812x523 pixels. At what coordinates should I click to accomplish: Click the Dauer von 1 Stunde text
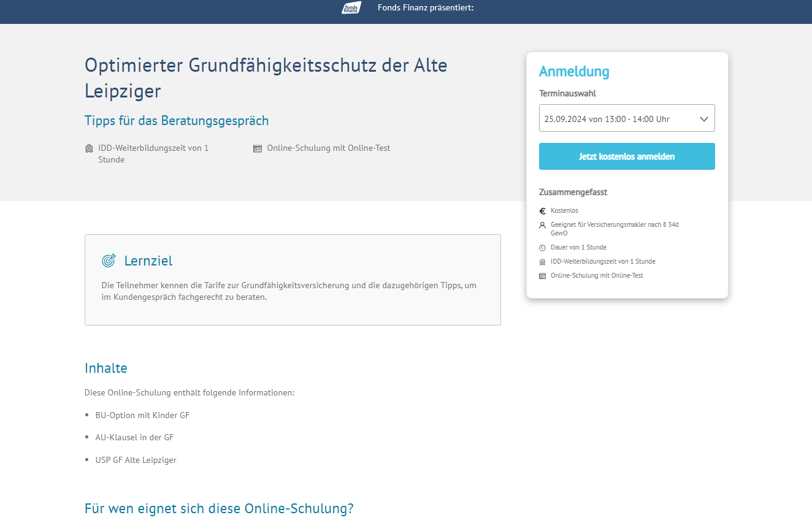578,247
